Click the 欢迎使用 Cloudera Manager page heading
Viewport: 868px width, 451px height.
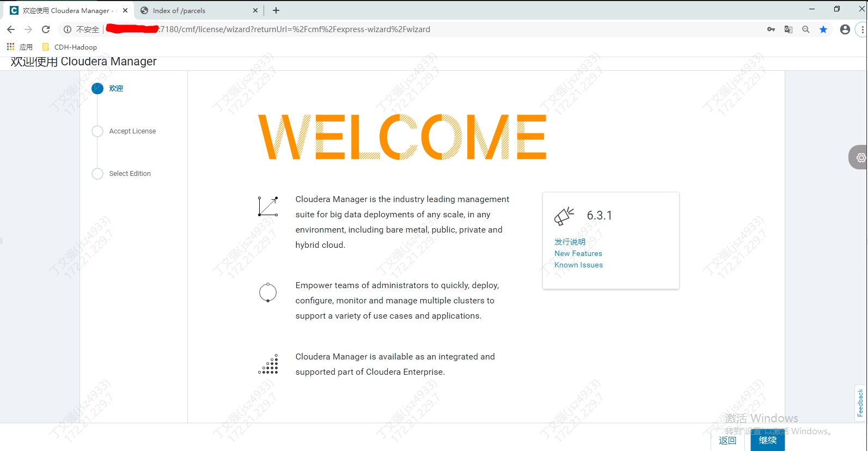click(84, 62)
